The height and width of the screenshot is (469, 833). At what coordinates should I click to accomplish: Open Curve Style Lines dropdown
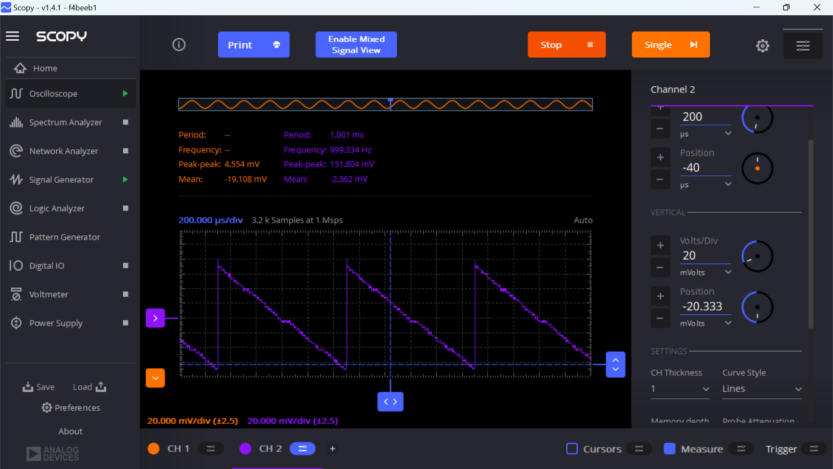point(762,389)
